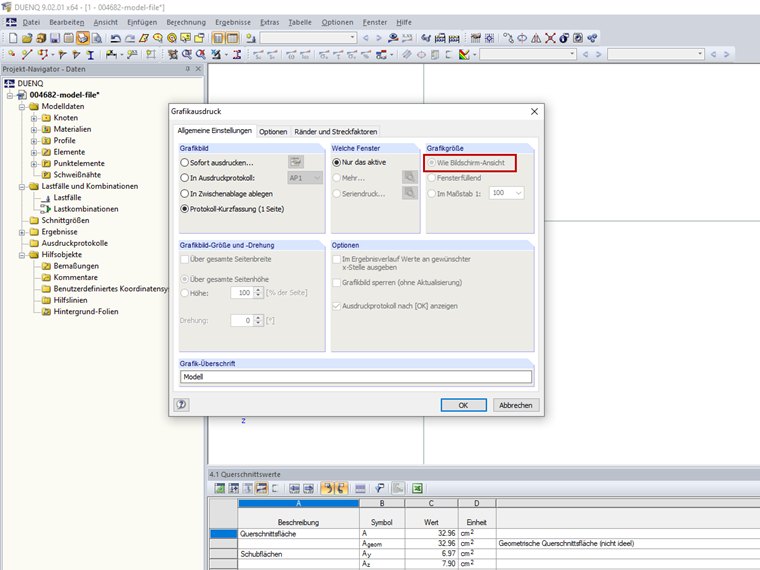The width and height of the screenshot is (760, 570).
Task: Select Protokoll-Kurzfassung (1 Seite) option
Action: click(185, 209)
